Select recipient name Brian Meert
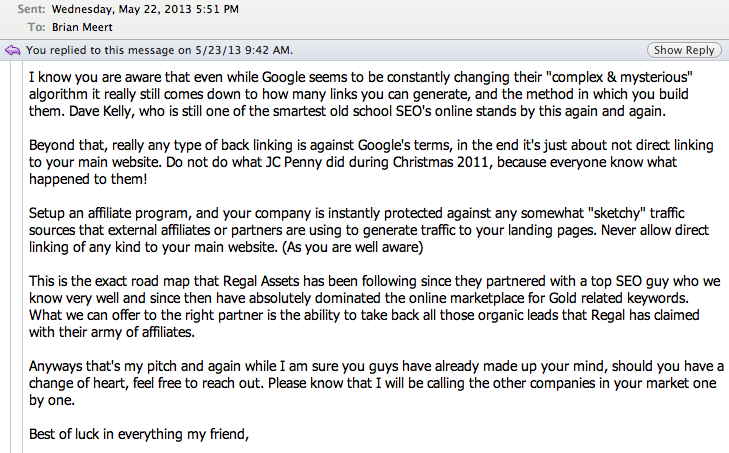Screen dimensions: 729x453 [x=82, y=27]
